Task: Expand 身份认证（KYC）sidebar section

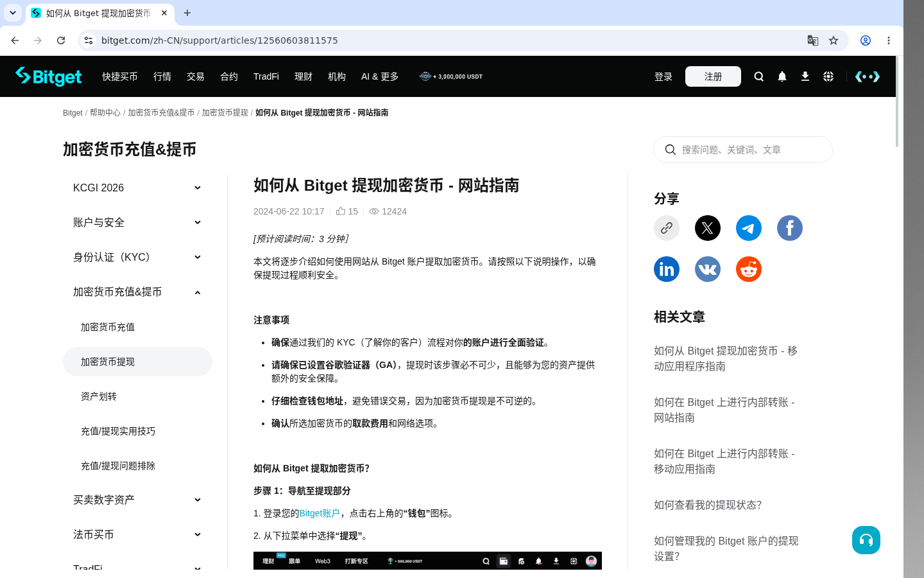Action: [137, 257]
